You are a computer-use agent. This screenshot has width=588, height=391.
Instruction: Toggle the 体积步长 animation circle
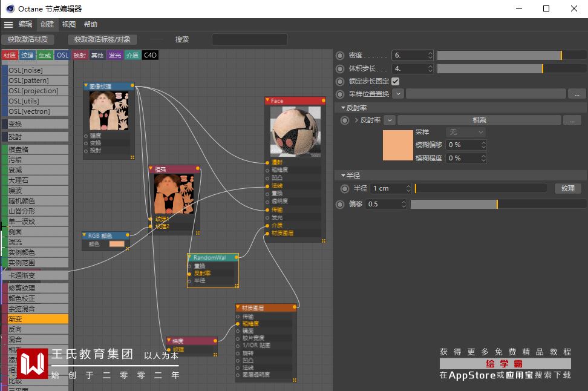coord(340,68)
